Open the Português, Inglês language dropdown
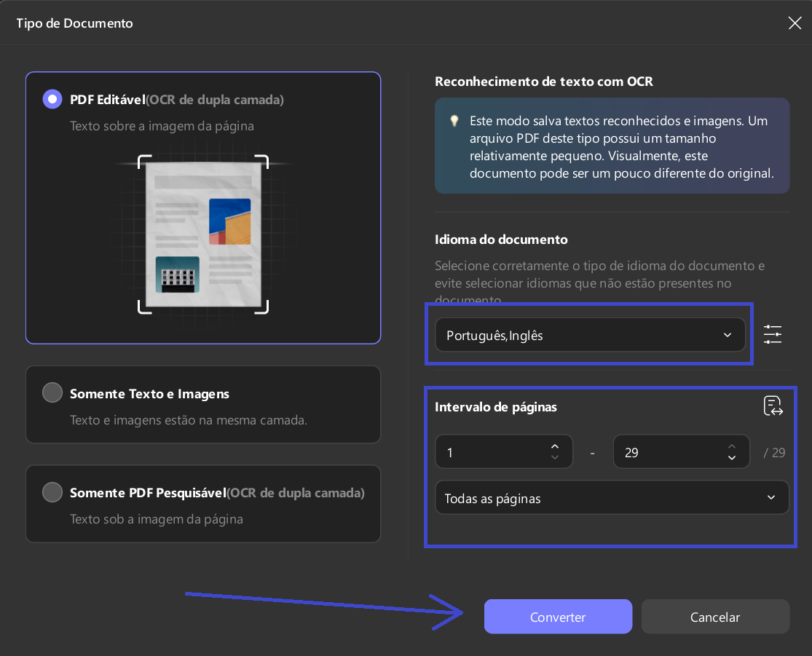 pos(590,335)
